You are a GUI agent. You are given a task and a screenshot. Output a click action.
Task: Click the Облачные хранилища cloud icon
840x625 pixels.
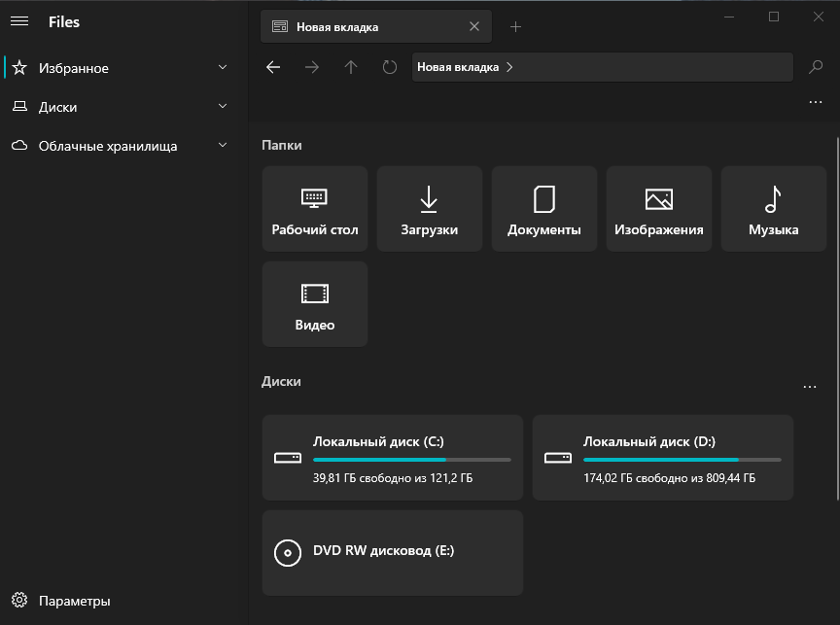pos(19,145)
